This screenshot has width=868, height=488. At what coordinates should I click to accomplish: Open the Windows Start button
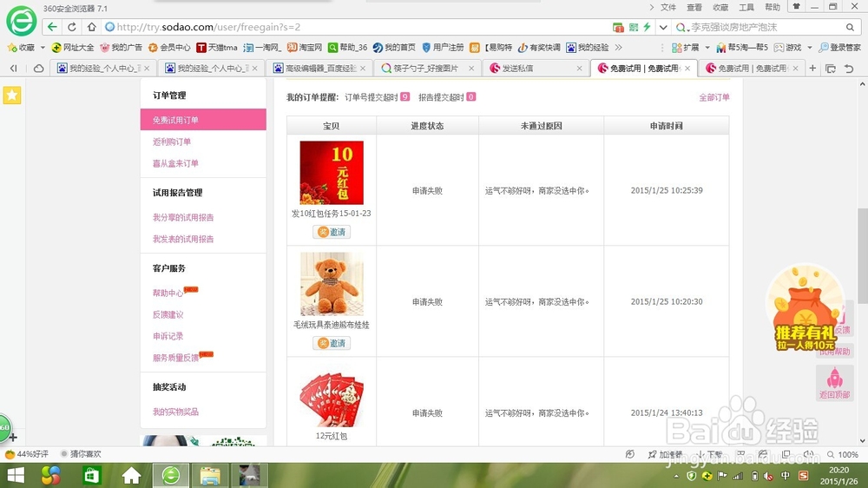(16, 475)
